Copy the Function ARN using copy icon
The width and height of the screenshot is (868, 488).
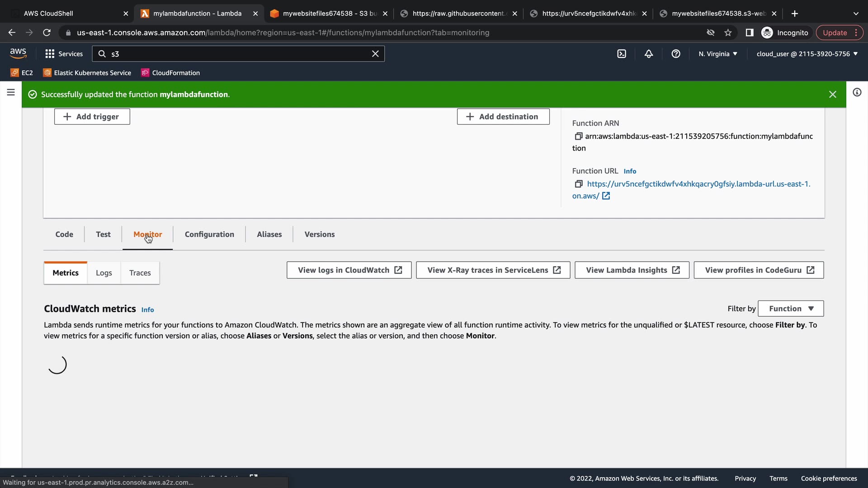(x=578, y=136)
